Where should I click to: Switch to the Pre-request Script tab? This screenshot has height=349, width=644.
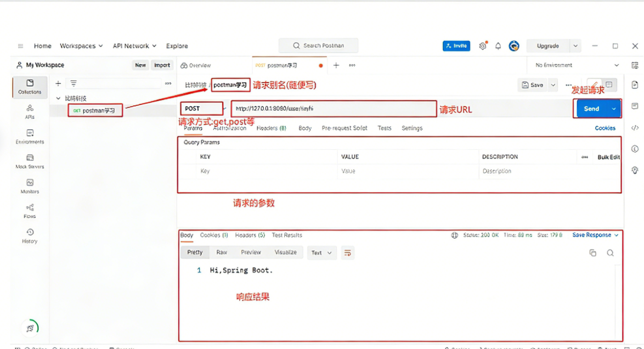click(x=344, y=128)
